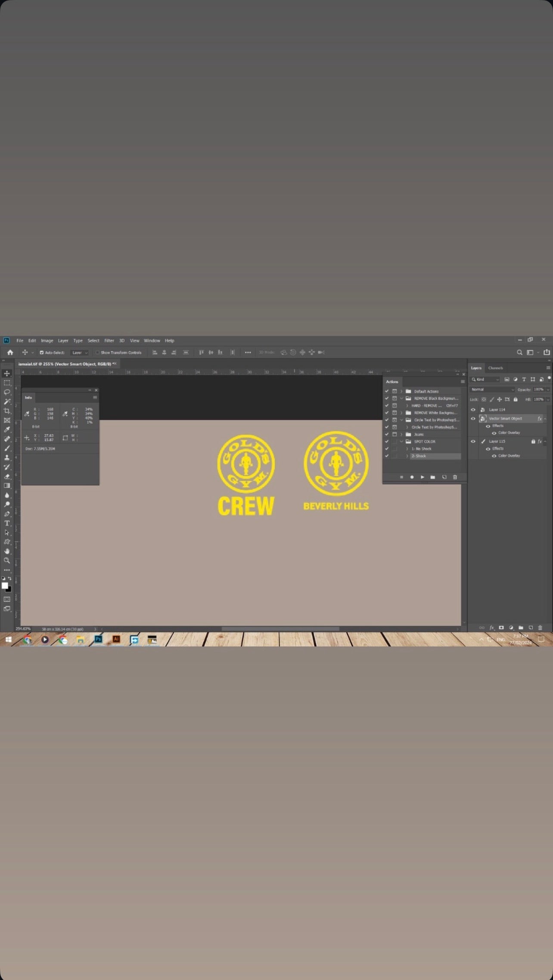This screenshot has height=980, width=553.
Task: Click the trash icon in Actions panel
Action: click(455, 477)
